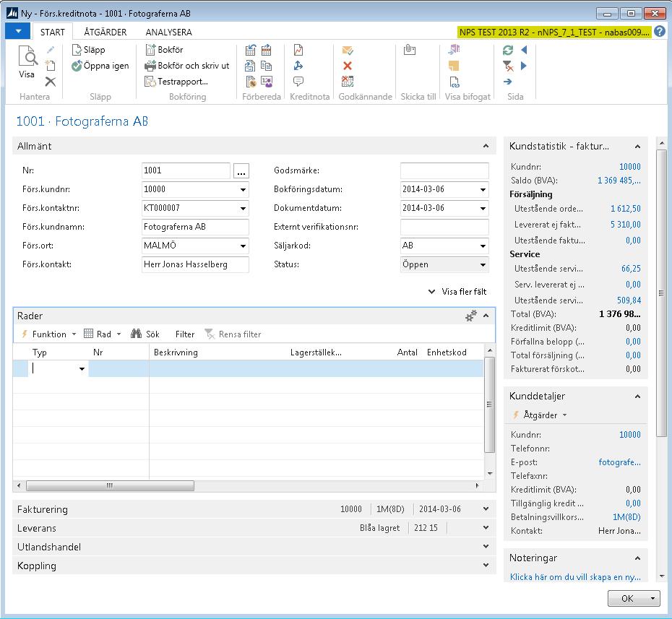Click into the Godsmärke input field
The image size is (672, 619).
click(444, 170)
